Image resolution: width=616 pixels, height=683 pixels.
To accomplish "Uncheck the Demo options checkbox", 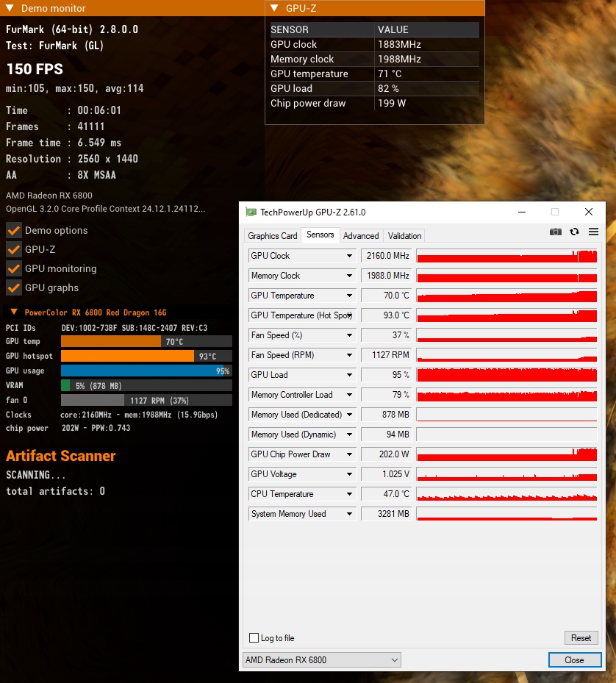I will (14, 230).
